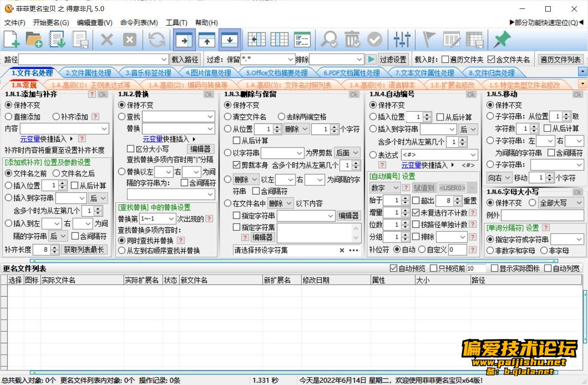Viewport: 588px width, 385px height.
Task: Open the 保留 filter dropdown
Action: point(291,59)
